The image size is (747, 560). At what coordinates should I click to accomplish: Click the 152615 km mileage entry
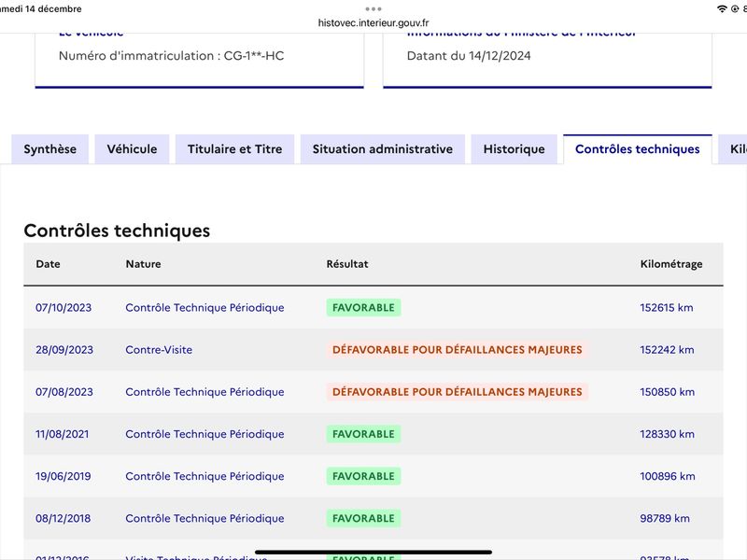667,308
